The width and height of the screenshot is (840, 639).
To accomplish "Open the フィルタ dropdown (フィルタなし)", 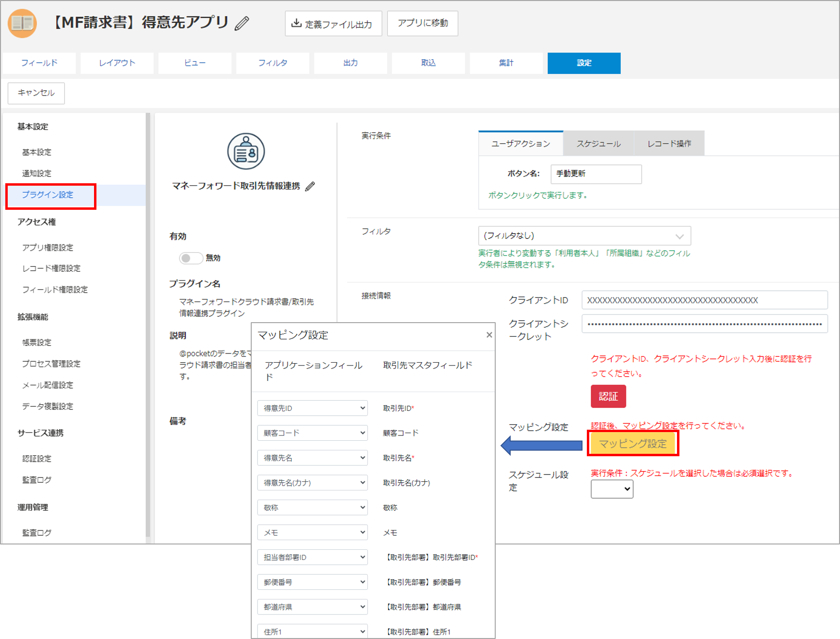I will pyautogui.click(x=584, y=236).
